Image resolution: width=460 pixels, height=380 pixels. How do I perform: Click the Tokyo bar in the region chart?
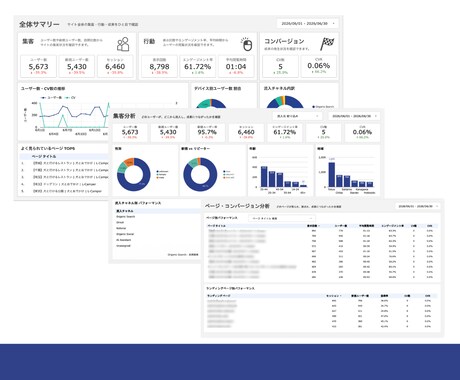click(x=331, y=175)
